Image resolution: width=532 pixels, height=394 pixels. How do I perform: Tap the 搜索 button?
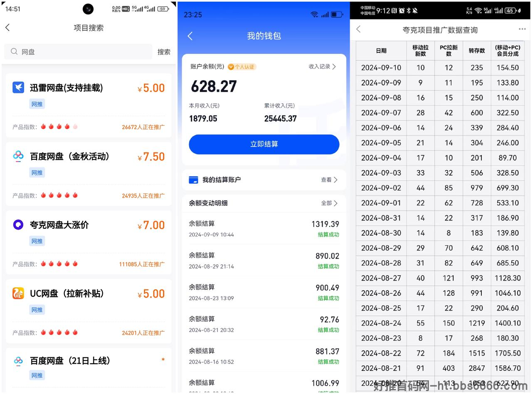pos(164,52)
